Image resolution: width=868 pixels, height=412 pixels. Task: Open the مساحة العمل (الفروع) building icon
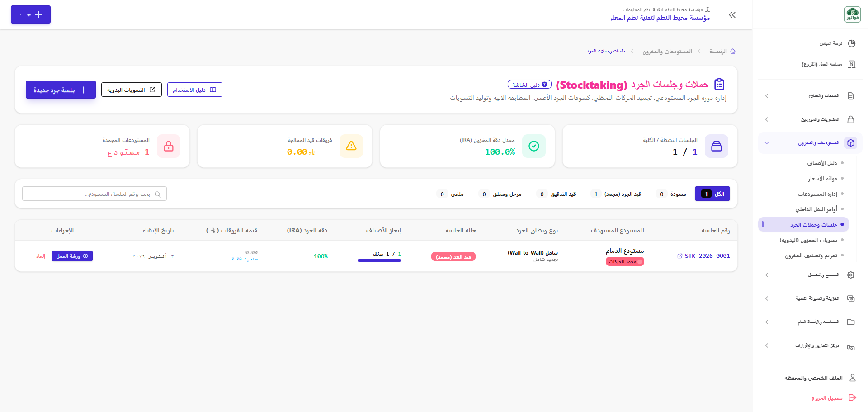[852, 64]
